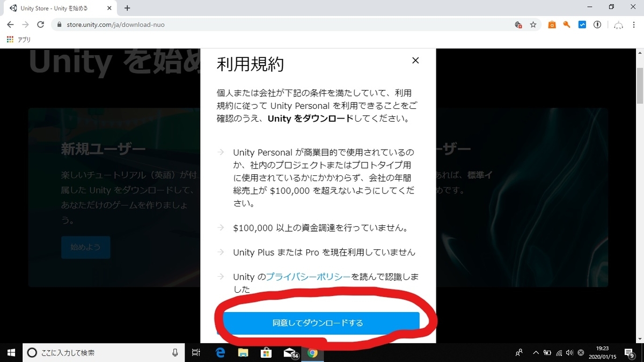Close the 利用規約 dialog with X
This screenshot has height=362, width=644.
coord(415,61)
